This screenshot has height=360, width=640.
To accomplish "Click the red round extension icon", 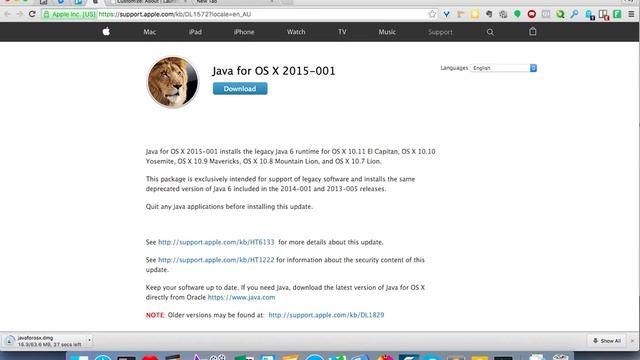I will coord(531,14).
